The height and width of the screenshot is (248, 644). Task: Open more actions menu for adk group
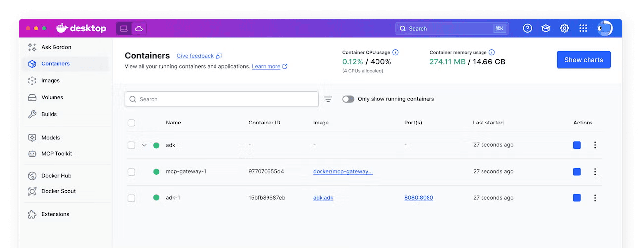point(595,145)
